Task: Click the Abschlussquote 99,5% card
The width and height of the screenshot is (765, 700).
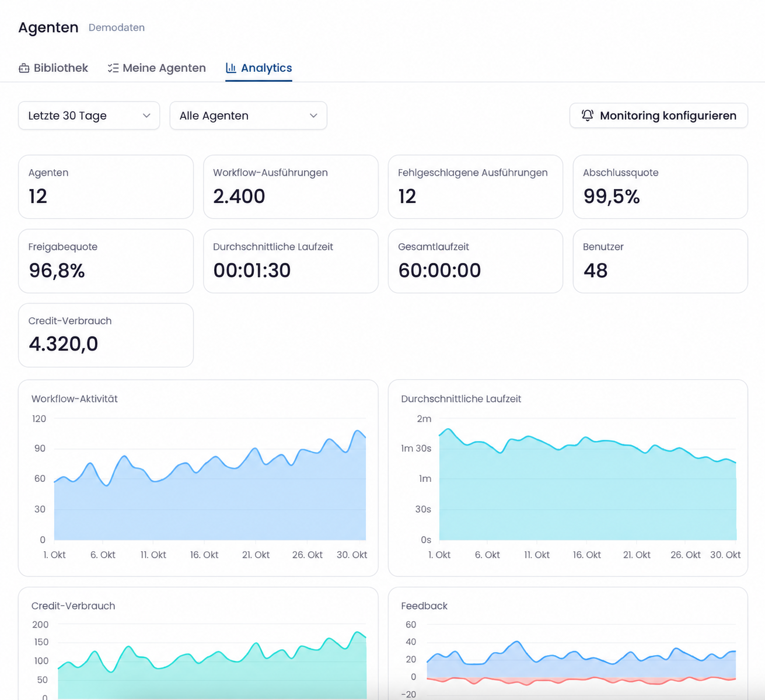Action: tap(661, 187)
